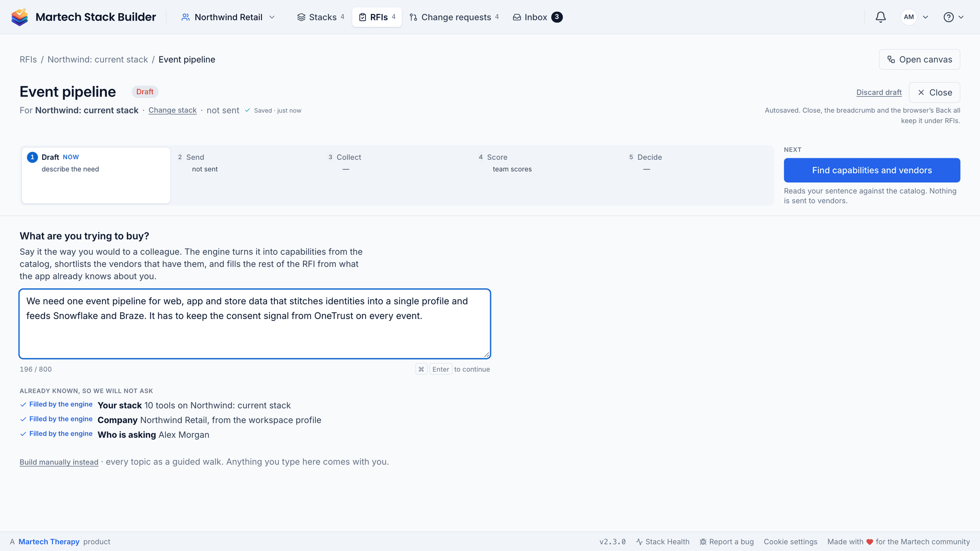Click the 'Company Northwind Retail' row
980x551 pixels.
(170, 420)
